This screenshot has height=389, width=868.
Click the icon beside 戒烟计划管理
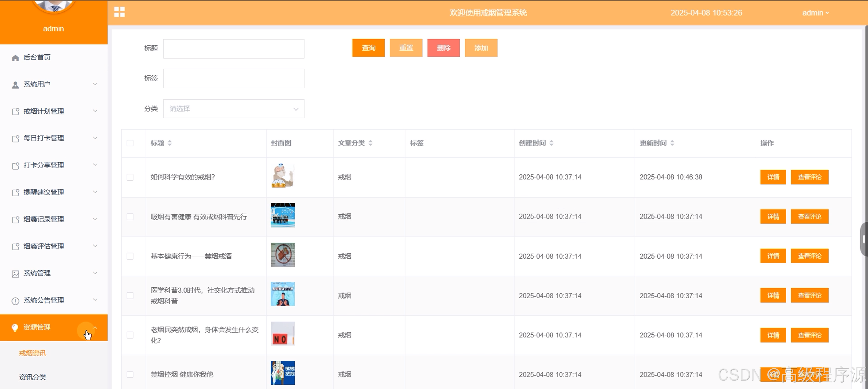click(x=15, y=112)
